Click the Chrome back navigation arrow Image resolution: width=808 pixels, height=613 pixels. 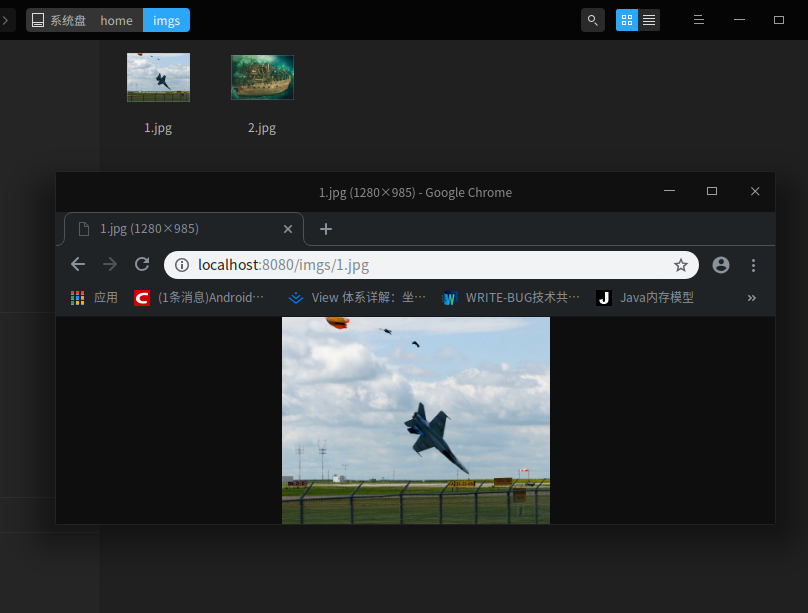click(77, 265)
